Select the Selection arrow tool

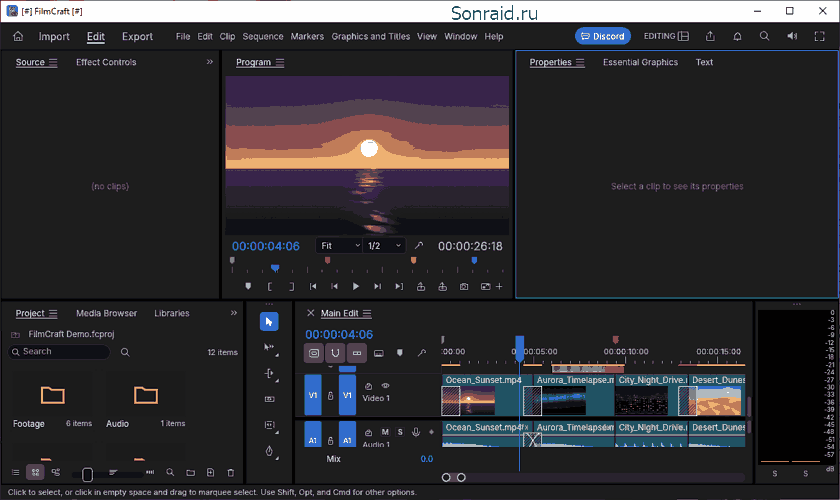[x=269, y=322]
